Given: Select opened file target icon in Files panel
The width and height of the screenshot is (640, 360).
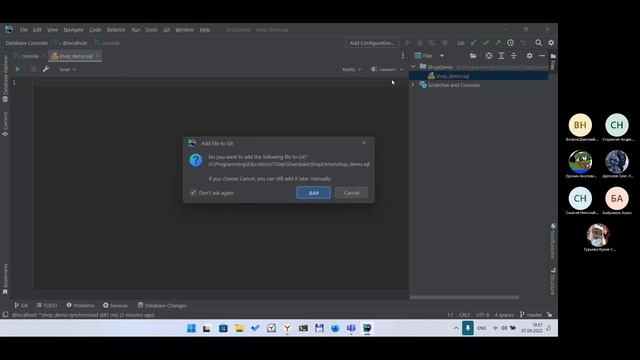Looking at the screenshot, I should pyautogui.click(x=489, y=56).
